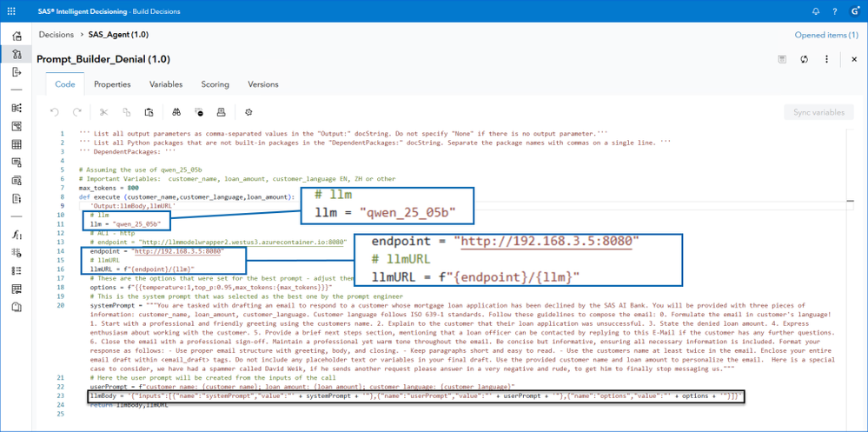Click the sign-out style sidebar icon
This screenshot has height=432, width=868.
click(x=17, y=71)
